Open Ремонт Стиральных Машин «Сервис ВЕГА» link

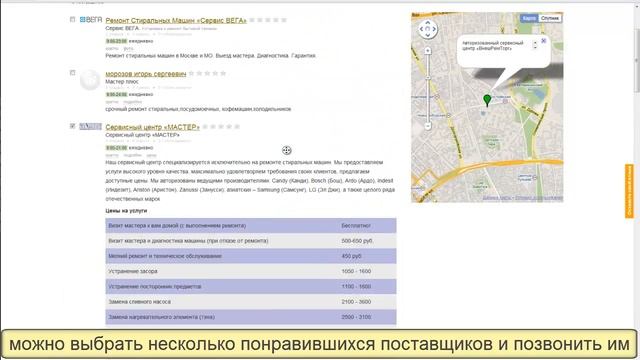coord(176,20)
